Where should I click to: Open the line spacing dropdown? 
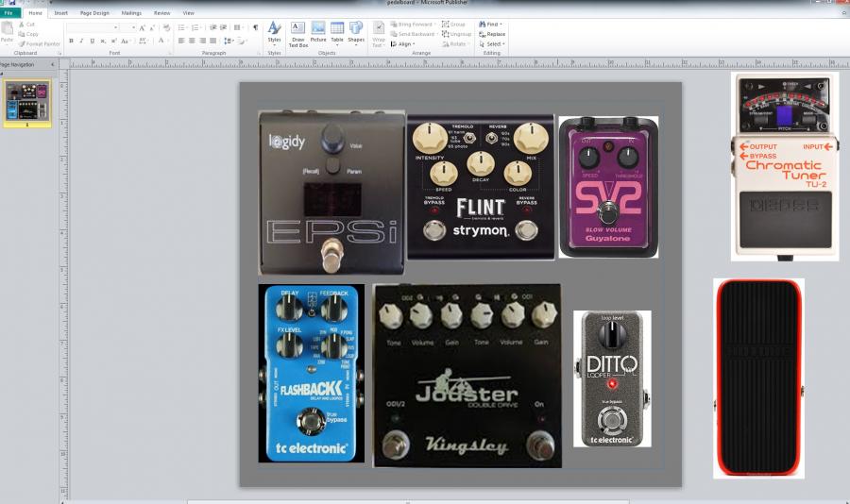pyautogui.click(x=229, y=42)
